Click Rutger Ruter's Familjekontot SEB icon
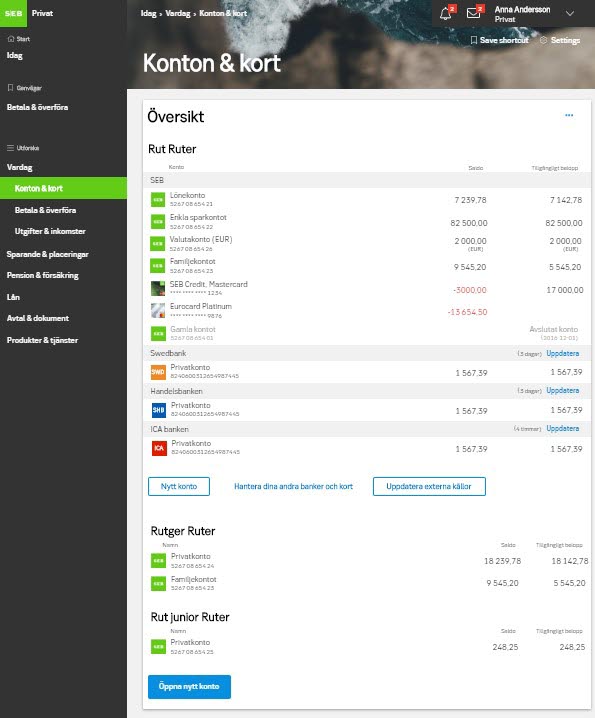Screen dimensions: 595x718 click(x=158, y=583)
